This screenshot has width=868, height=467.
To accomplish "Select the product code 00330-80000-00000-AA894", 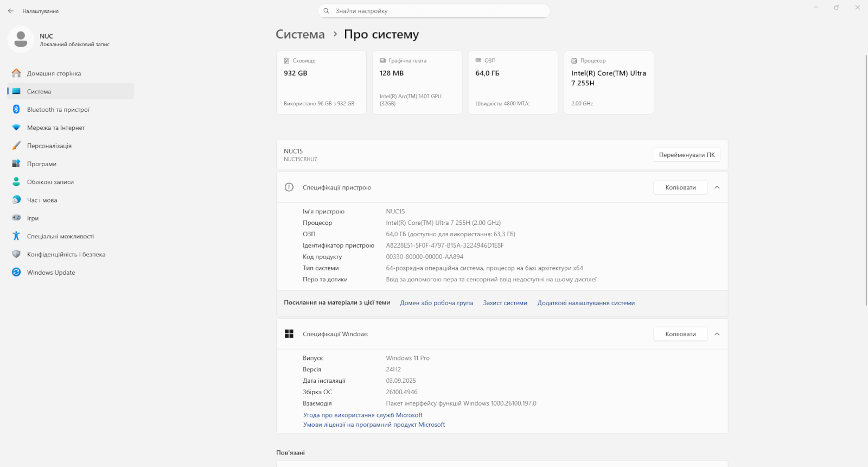I will pyautogui.click(x=424, y=257).
